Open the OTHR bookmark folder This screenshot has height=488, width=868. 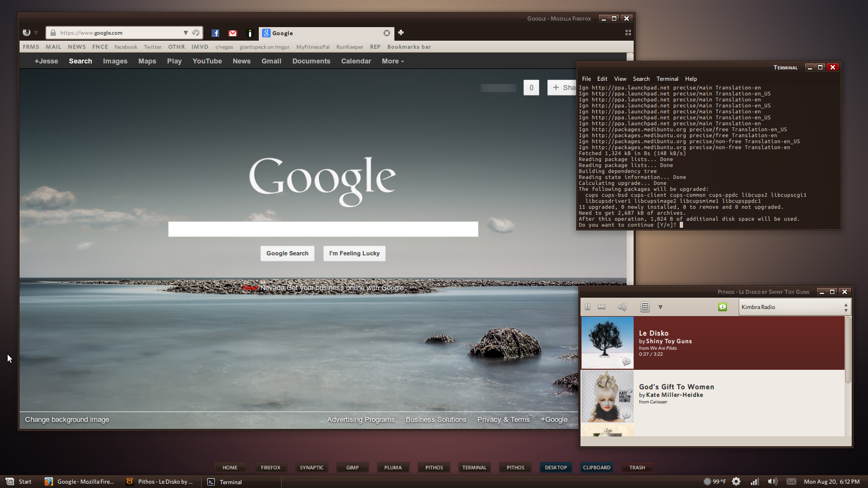tap(176, 47)
